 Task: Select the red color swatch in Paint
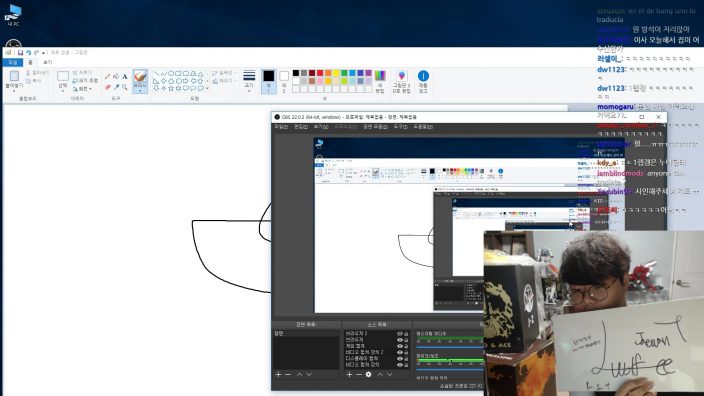point(320,73)
